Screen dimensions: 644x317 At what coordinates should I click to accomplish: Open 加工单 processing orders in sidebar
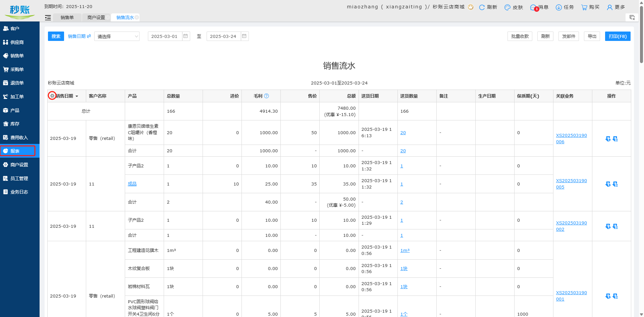click(x=19, y=97)
